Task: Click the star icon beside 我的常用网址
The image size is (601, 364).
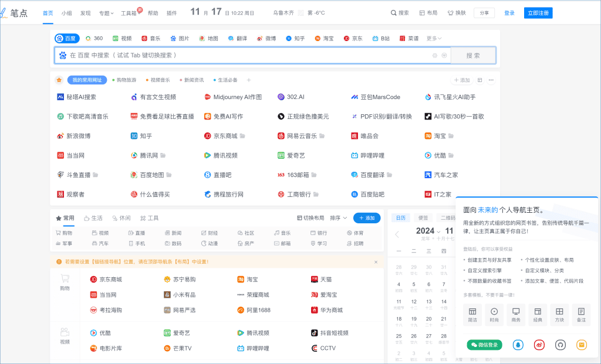Action: [x=59, y=80]
